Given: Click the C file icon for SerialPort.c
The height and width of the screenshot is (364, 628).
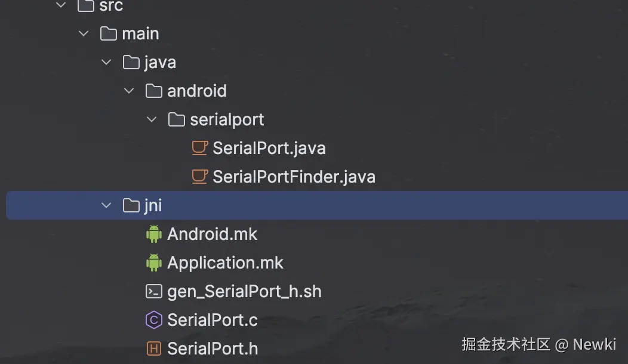Looking at the screenshot, I should 154,320.
